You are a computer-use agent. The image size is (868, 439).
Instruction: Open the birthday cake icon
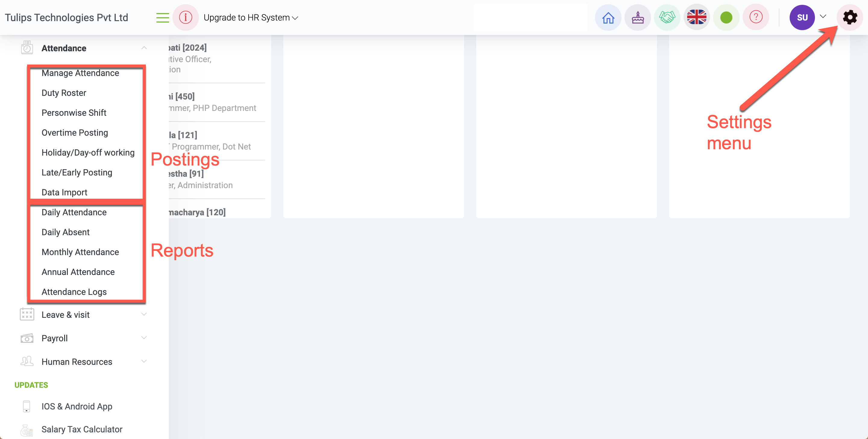pyautogui.click(x=637, y=17)
